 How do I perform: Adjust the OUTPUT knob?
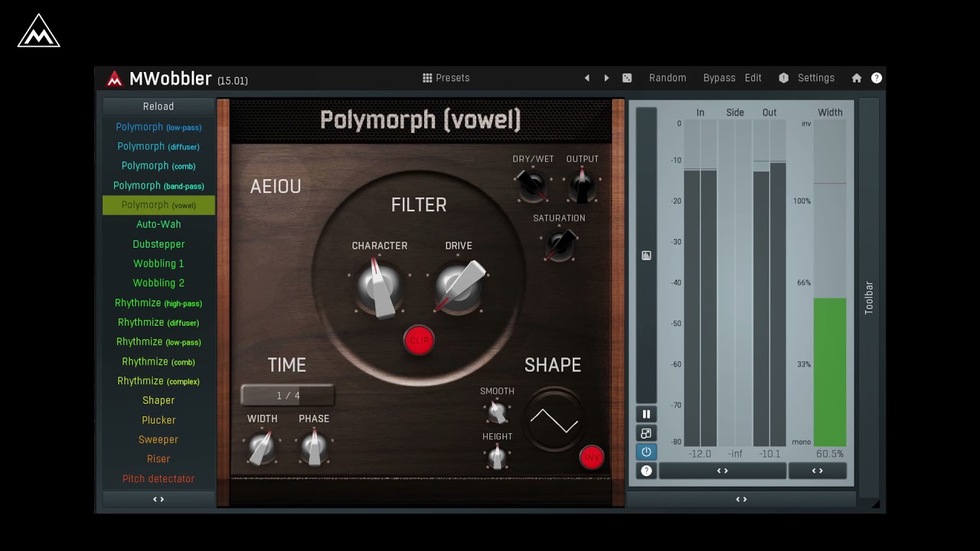pos(583,186)
